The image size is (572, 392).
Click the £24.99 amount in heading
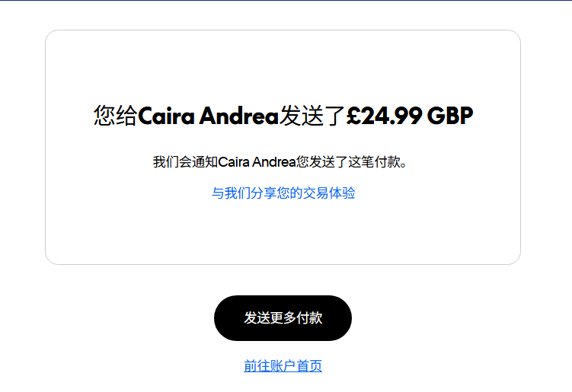pyautogui.click(x=384, y=116)
